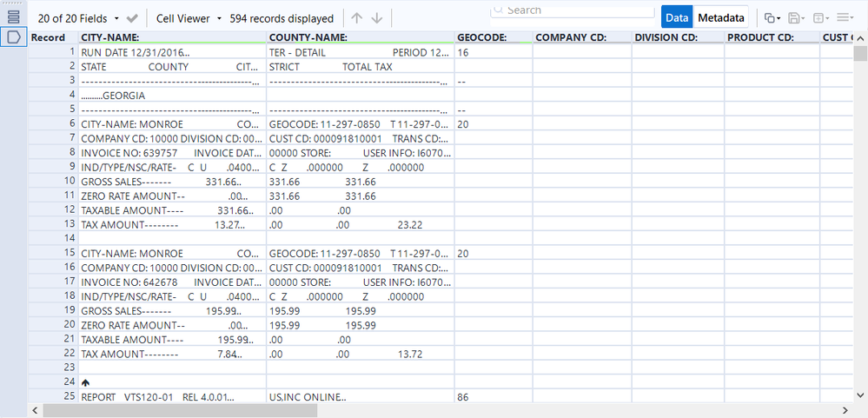Click the horizontal scrollbar thumb

[180, 410]
